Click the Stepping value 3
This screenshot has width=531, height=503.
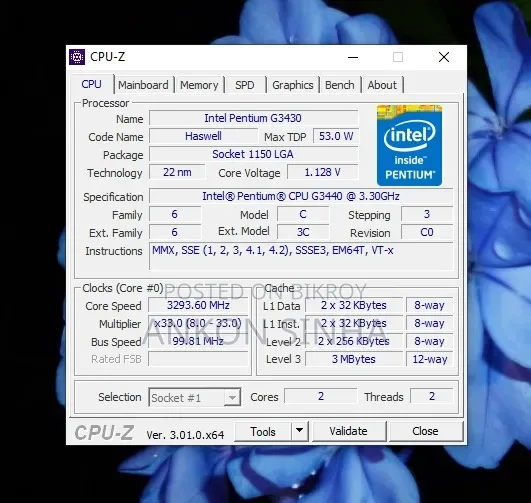[x=427, y=214]
